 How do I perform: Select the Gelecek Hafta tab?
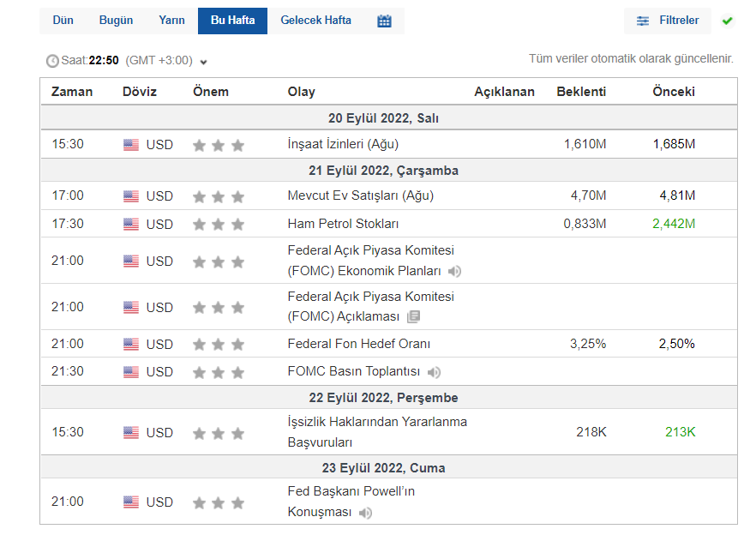point(315,21)
